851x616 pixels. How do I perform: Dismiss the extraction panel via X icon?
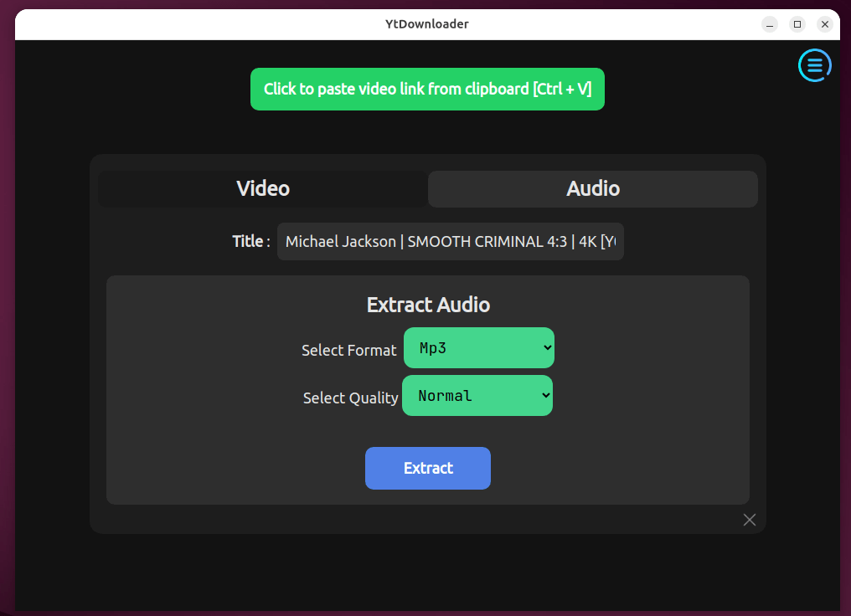[749, 520]
